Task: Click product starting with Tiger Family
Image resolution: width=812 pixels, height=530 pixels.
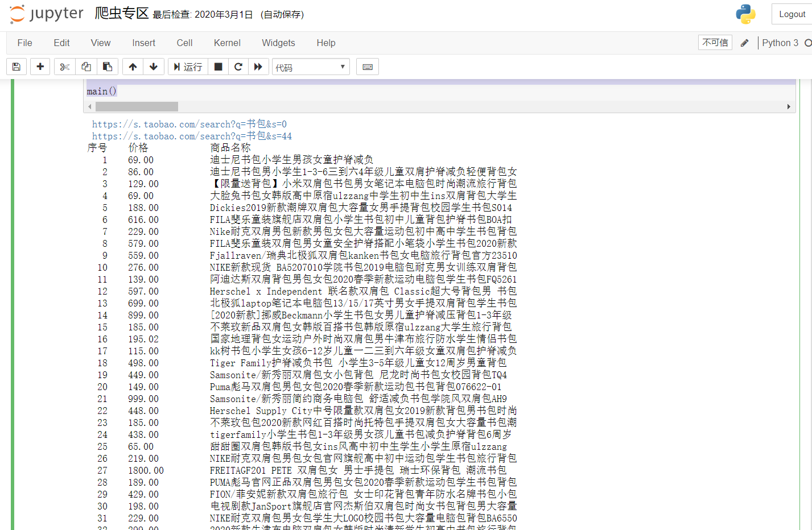Action: (358, 363)
